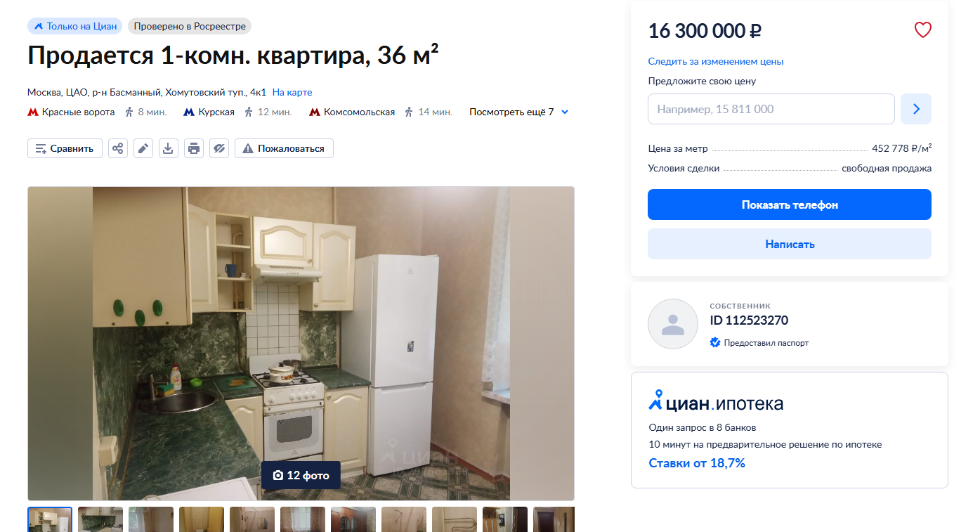Image resolution: width=980 pixels, height=532 pixels.
Task: Click Показать телефон button
Action: pos(790,205)
